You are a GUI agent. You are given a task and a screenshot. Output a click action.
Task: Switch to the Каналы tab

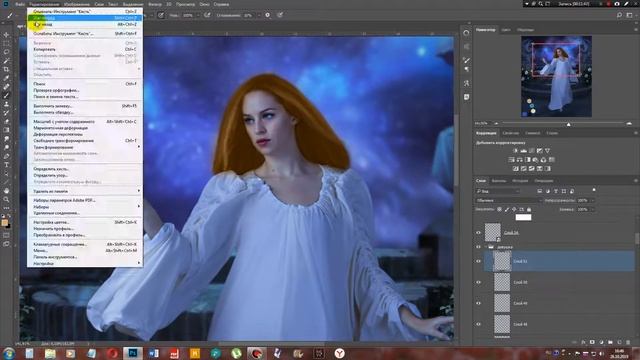pyautogui.click(x=498, y=180)
